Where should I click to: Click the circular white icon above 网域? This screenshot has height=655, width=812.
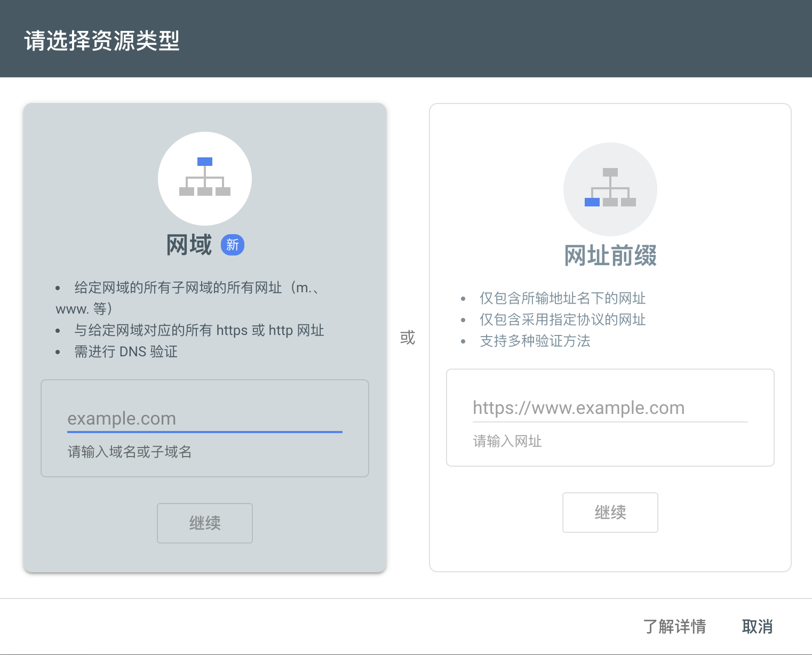tap(204, 179)
